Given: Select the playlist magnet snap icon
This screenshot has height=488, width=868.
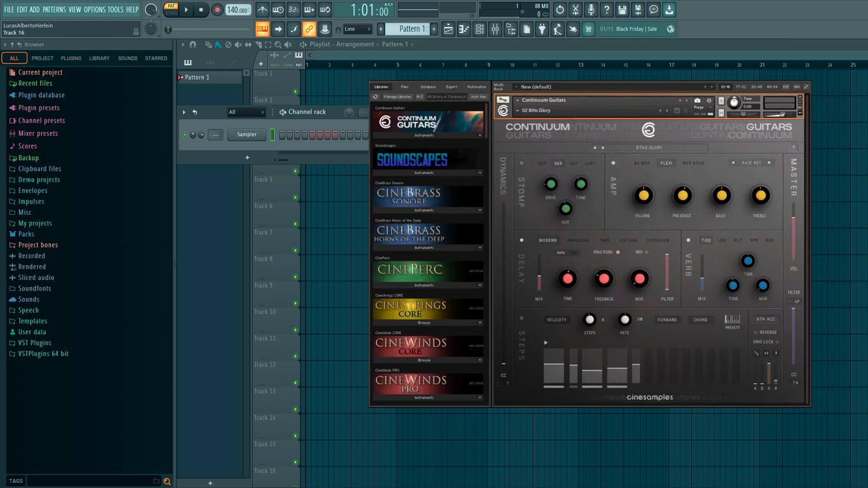Looking at the screenshot, I should tap(193, 45).
